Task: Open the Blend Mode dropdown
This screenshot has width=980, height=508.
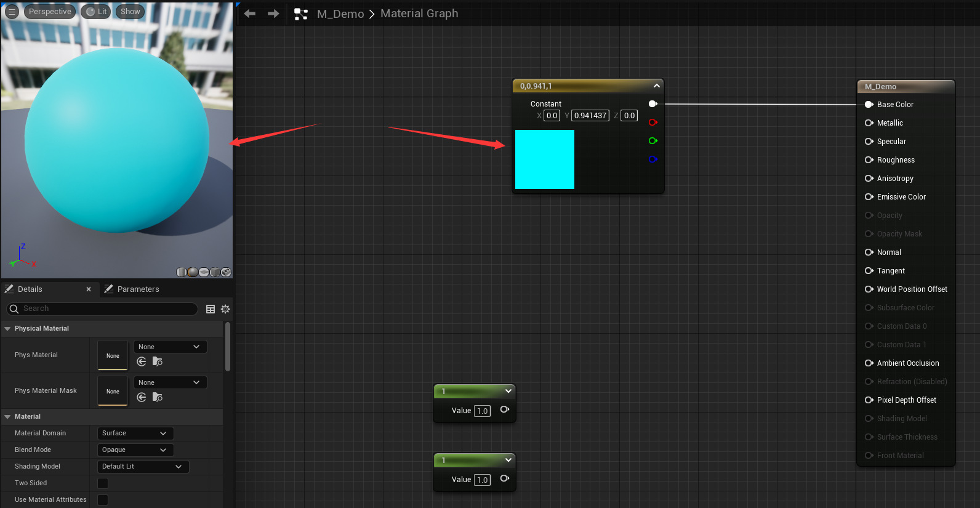Action: pyautogui.click(x=135, y=450)
